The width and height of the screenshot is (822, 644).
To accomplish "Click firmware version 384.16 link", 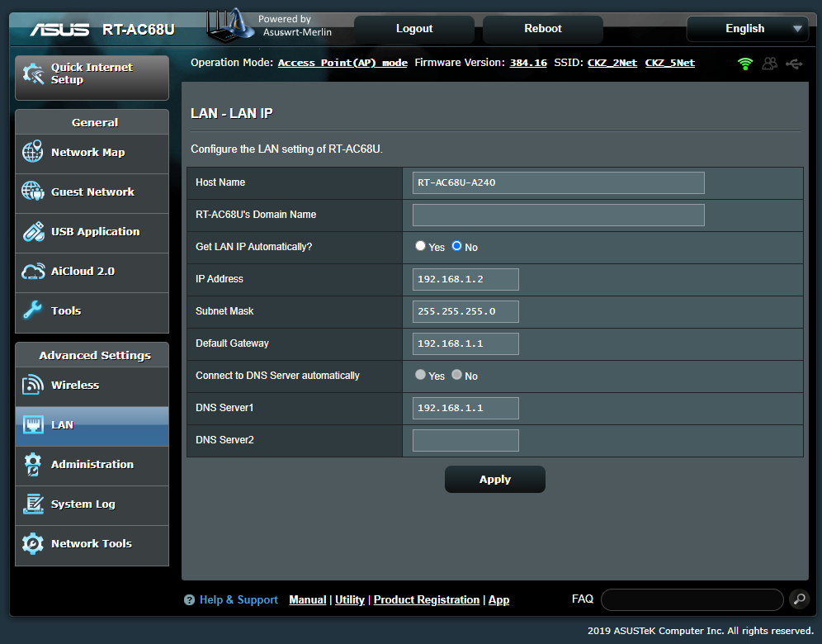I will click(x=528, y=63).
